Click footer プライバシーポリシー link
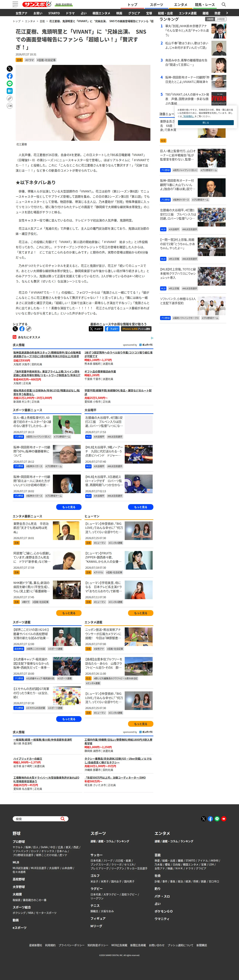Viewport: 239px width, 980px height. click(x=71, y=945)
